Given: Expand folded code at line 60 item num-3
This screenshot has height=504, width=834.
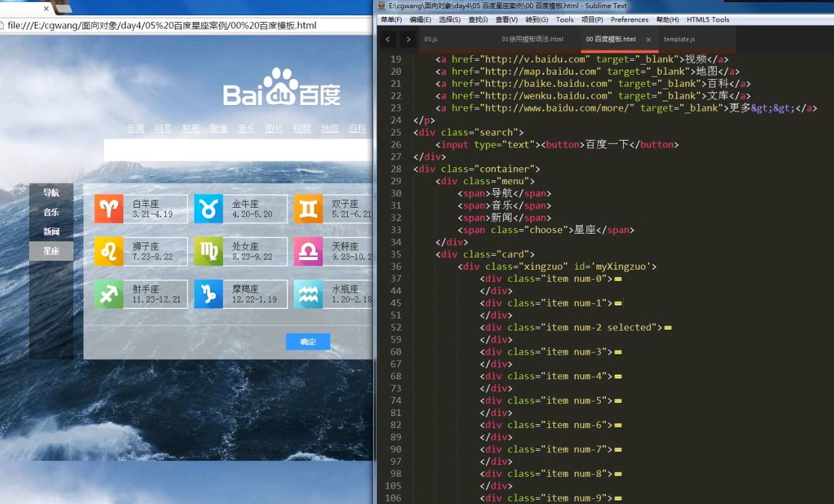Looking at the screenshot, I should [617, 352].
